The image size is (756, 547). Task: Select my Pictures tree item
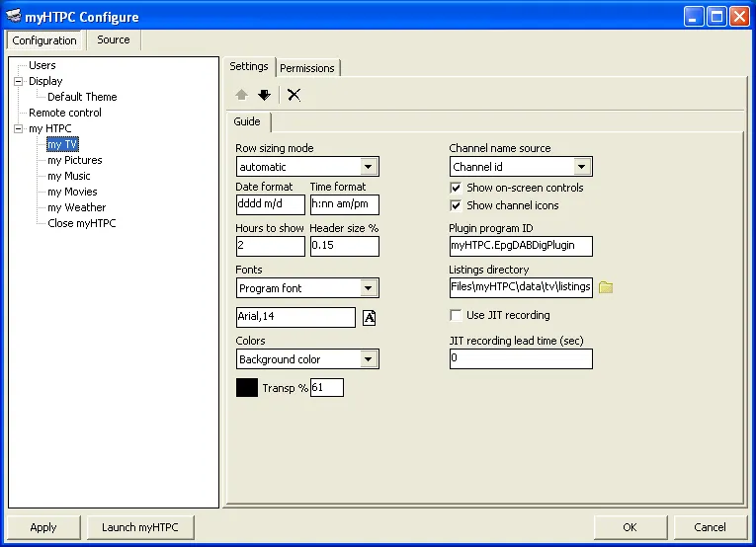point(75,160)
